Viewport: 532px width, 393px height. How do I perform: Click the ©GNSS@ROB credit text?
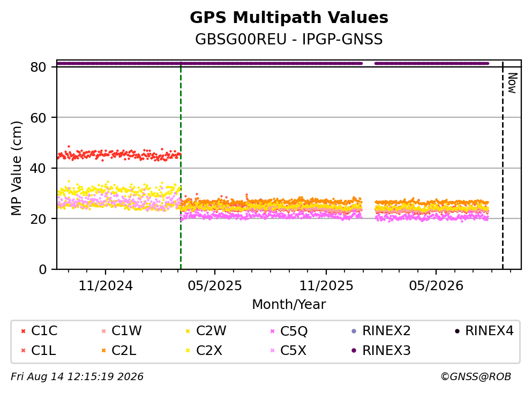pyautogui.click(x=476, y=377)
